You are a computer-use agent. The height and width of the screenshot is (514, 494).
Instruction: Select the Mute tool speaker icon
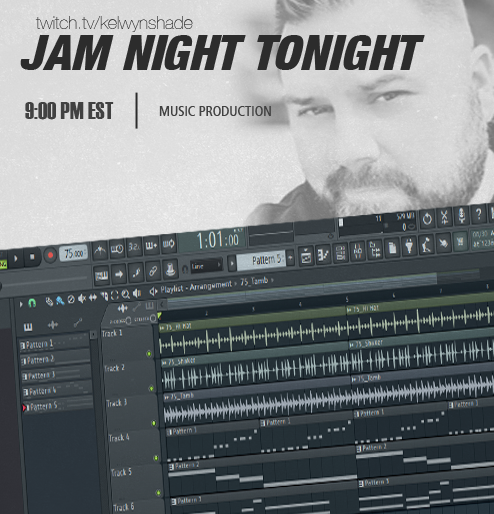[82, 299]
